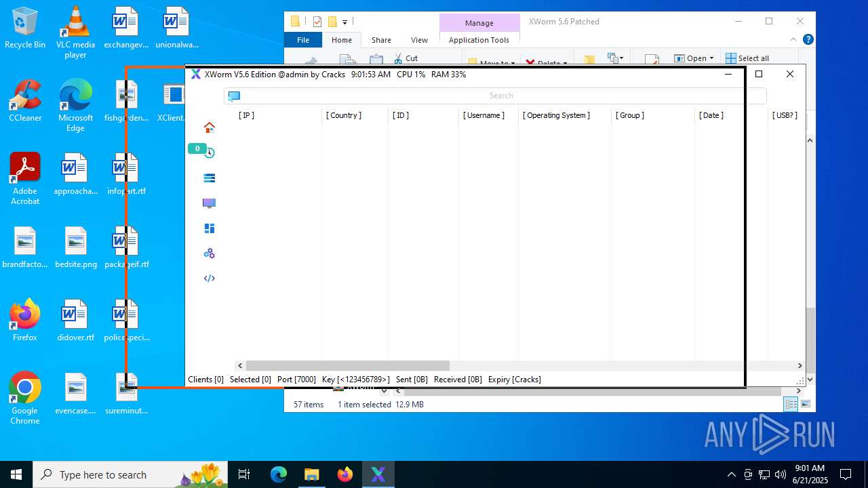Viewport: 868px width, 488px height.
Task: Select the unionalwa... Word document on desktop
Action: pos(176,28)
